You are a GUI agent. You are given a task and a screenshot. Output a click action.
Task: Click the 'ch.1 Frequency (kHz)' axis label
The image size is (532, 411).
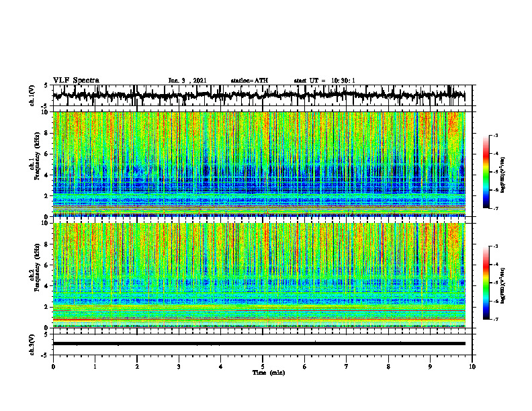[34, 156]
